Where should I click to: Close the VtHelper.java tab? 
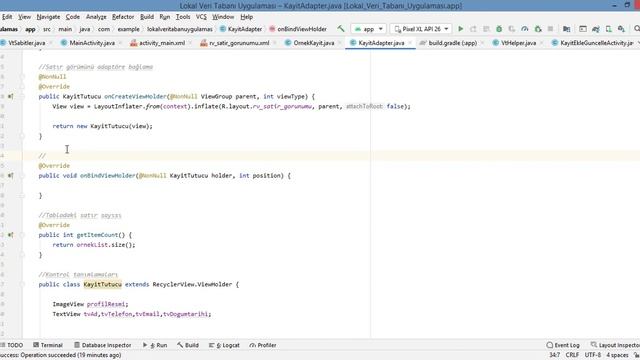coord(542,43)
